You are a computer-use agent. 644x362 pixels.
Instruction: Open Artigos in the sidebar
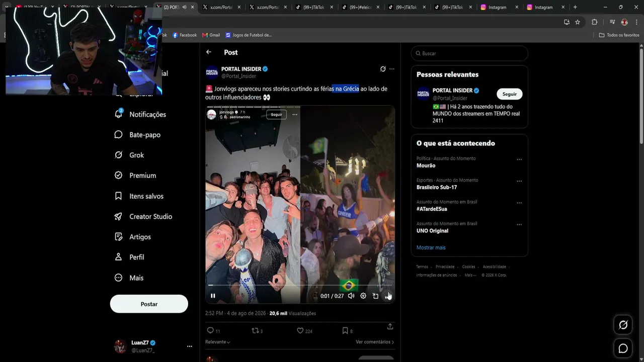133,237
